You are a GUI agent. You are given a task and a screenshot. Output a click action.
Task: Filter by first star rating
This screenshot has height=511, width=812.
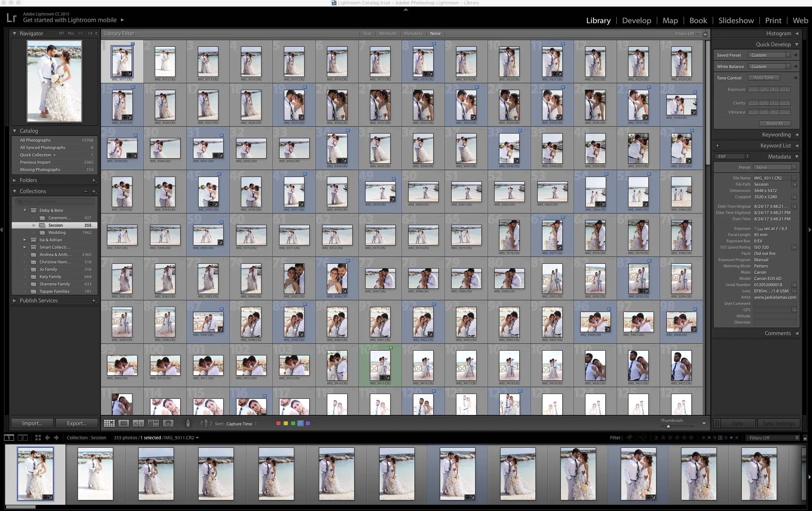click(x=663, y=438)
